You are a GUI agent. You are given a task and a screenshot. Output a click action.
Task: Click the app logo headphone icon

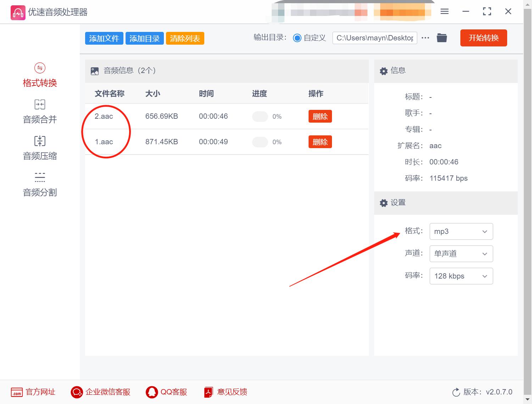click(x=17, y=12)
